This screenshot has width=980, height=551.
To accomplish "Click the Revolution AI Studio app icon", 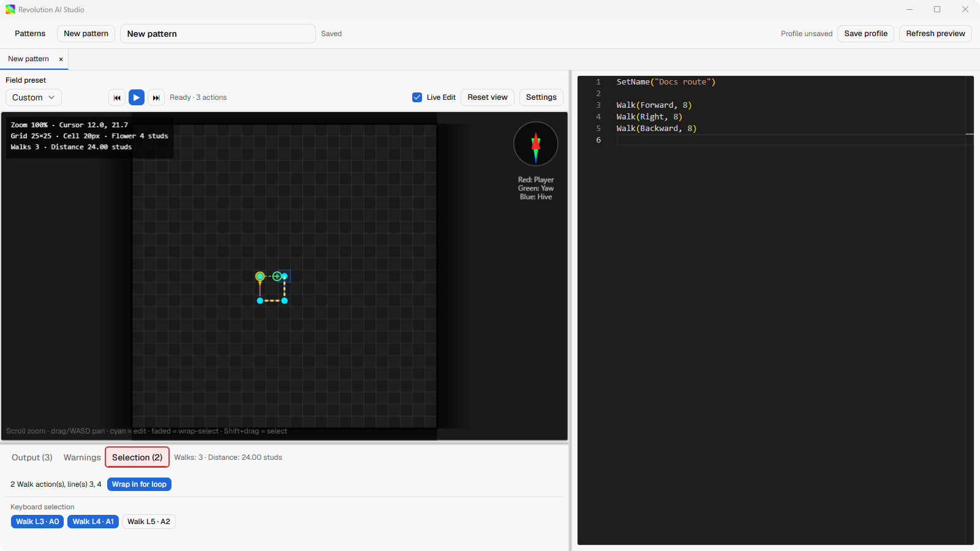I will (10, 9).
